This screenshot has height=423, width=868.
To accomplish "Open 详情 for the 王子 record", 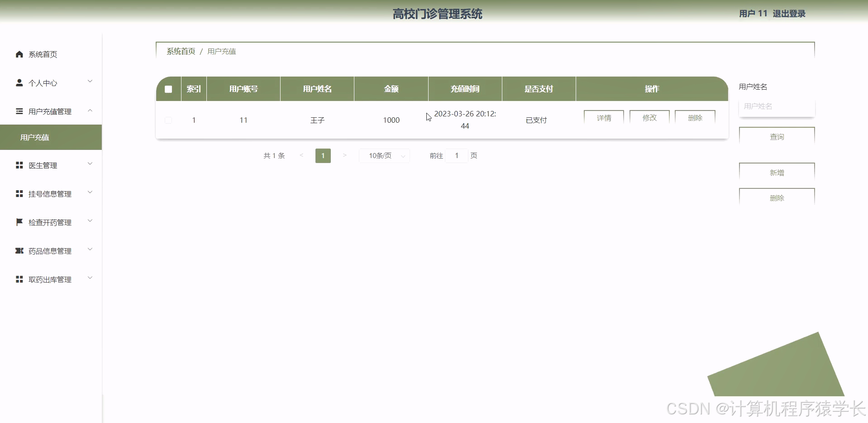I will click(604, 117).
